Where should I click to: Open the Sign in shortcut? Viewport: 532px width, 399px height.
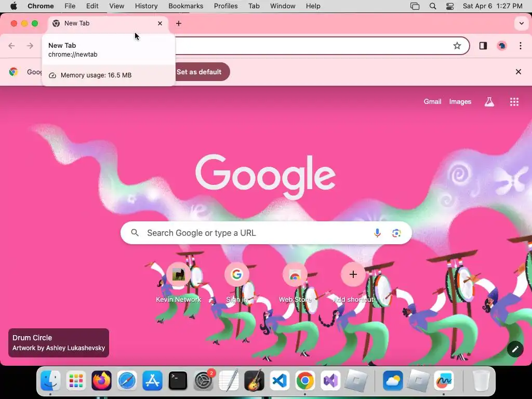coord(237,282)
